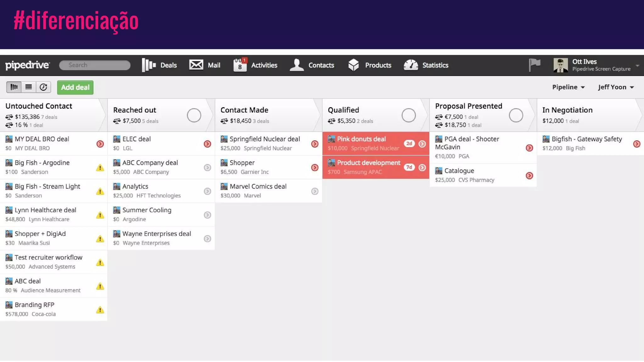644x362 pixels.
Task: Toggle the circle in Qualified stage
Action: point(408,115)
